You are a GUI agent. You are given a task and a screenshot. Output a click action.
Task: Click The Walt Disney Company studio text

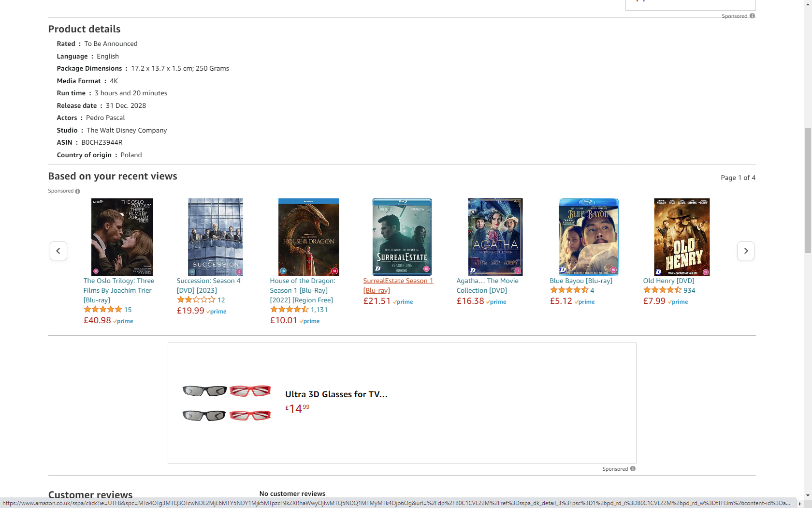(x=127, y=130)
